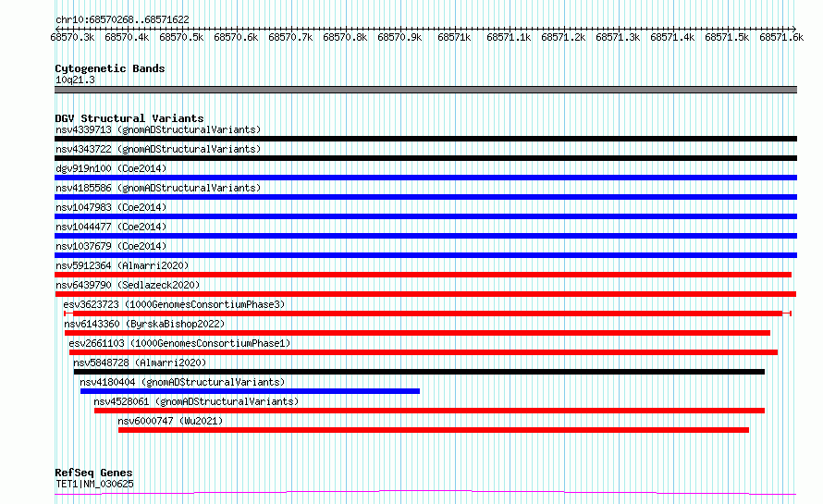The width and height of the screenshot is (823, 504).
Task: Select the red bar under nsv6439790
Action: [x=425, y=294]
